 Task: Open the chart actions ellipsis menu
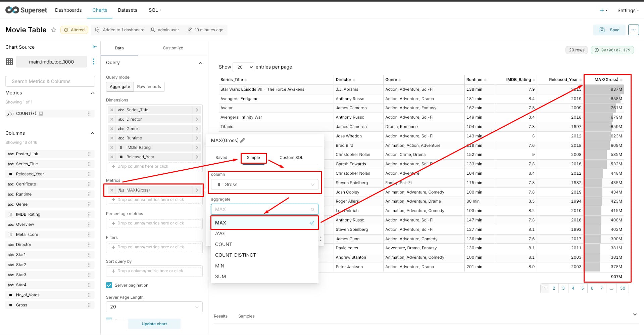[633, 30]
